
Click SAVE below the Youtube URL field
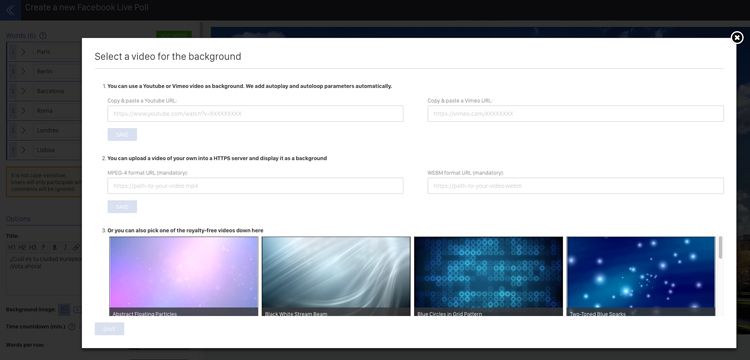(x=122, y=134)
